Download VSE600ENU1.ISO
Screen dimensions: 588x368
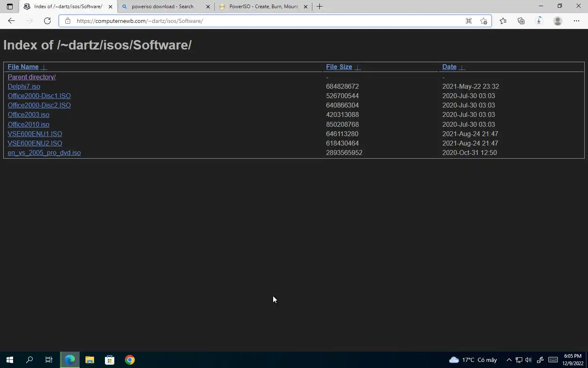[x=35, y=134]
